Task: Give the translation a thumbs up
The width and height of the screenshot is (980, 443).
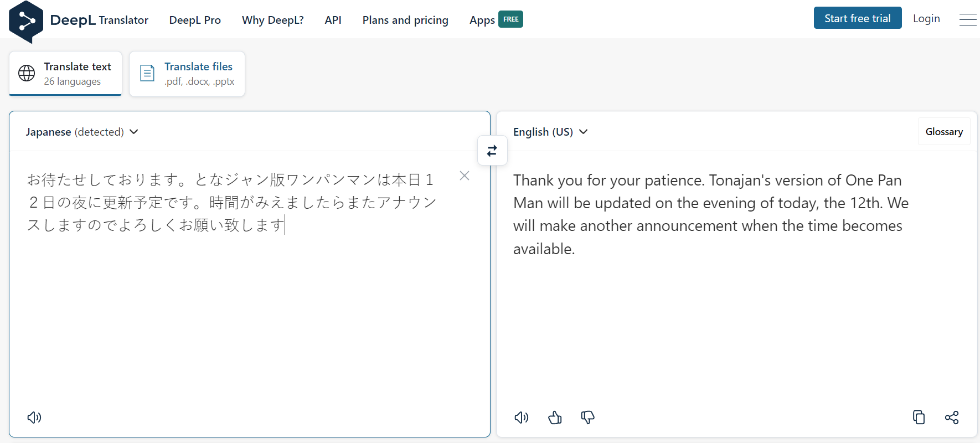Action: (555, 418)
